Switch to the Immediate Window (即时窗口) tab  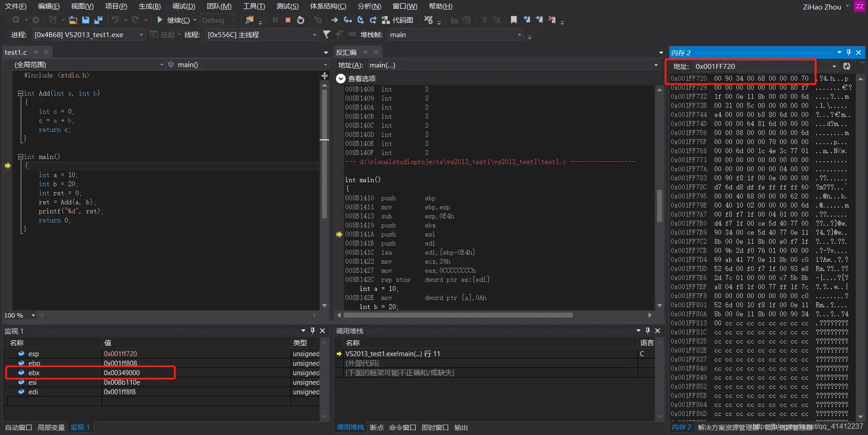coord(435,427)
